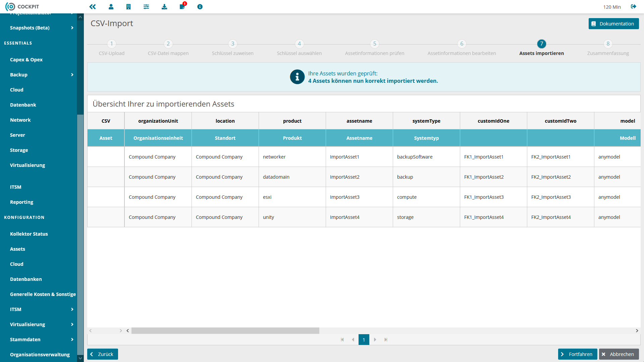The image size is (644, 362).
Task: Expand Stammdaten submenu
Action: pos(72,340)
